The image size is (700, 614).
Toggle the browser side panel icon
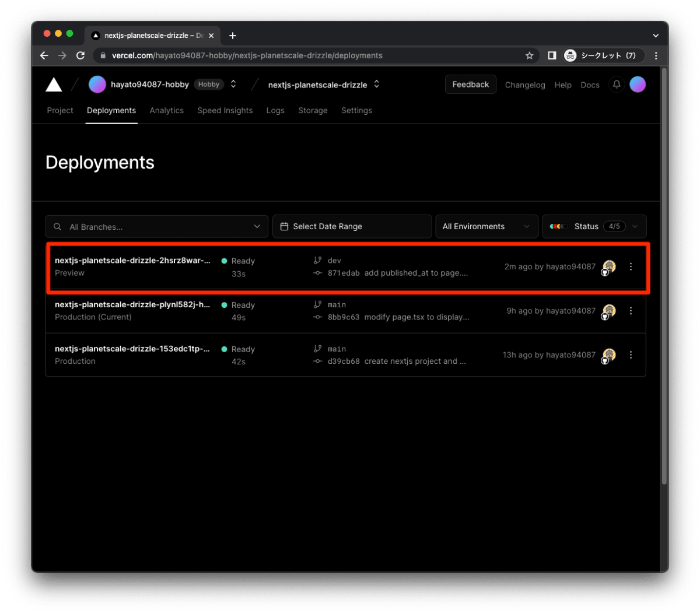click(x=552, y=55)
